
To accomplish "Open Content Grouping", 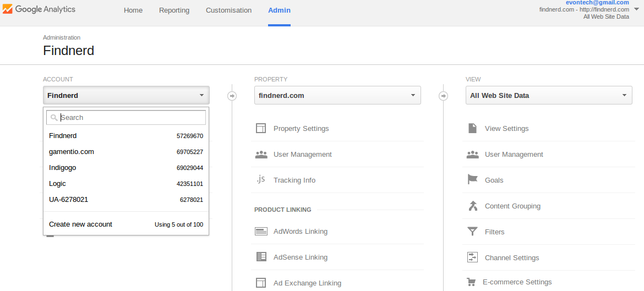I will click(512, 206).
